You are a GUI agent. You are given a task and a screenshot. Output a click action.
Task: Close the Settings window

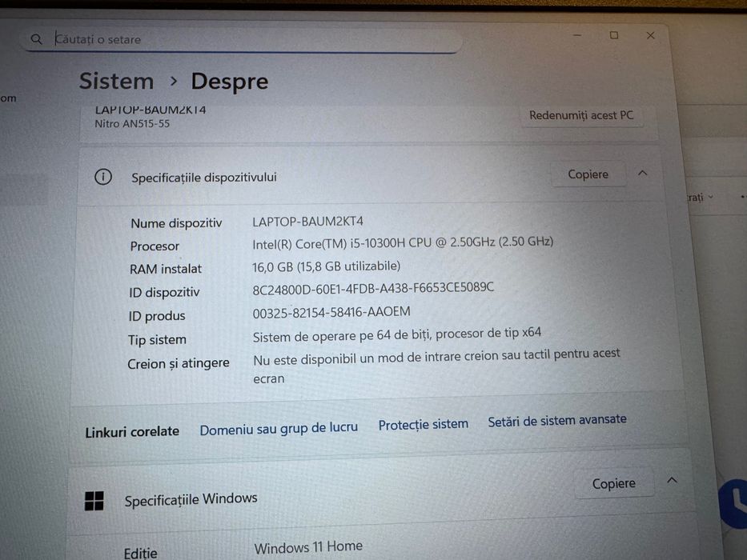651,36
